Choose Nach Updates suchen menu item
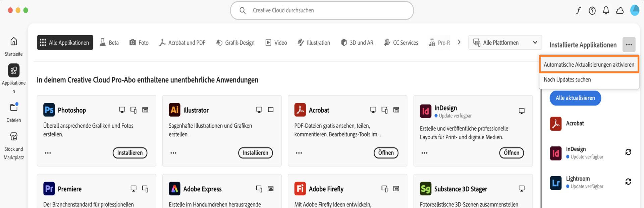Viewport: 644px width, 208px height. pyautogui.click(x=589, y=80)
